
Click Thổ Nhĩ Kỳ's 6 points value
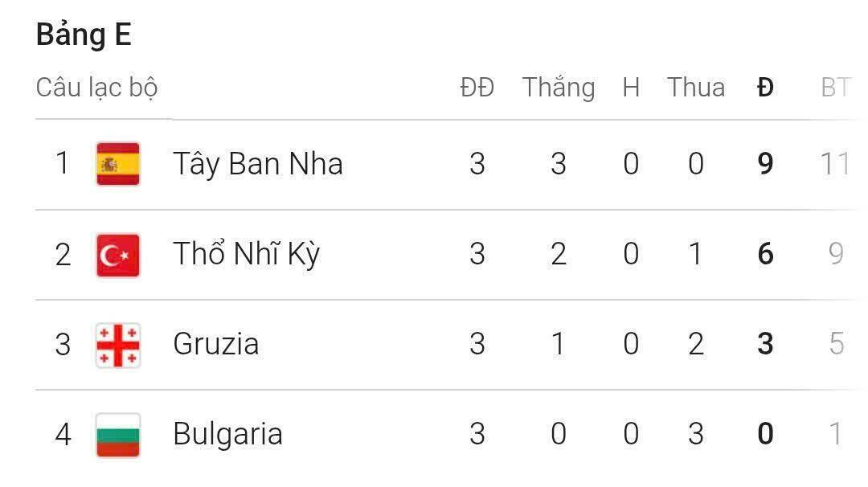point(765,255)
